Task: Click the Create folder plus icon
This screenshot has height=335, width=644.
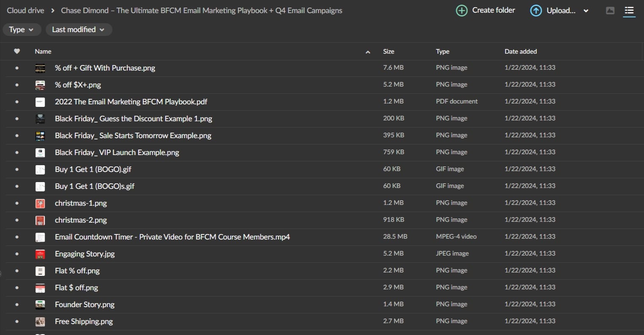Action: point(462,11)
